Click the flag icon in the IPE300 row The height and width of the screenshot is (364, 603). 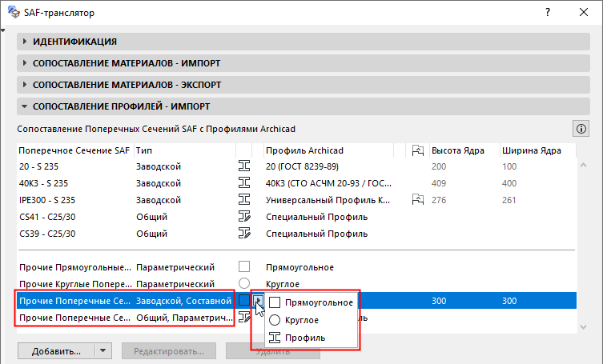click(x=418, y=200)
